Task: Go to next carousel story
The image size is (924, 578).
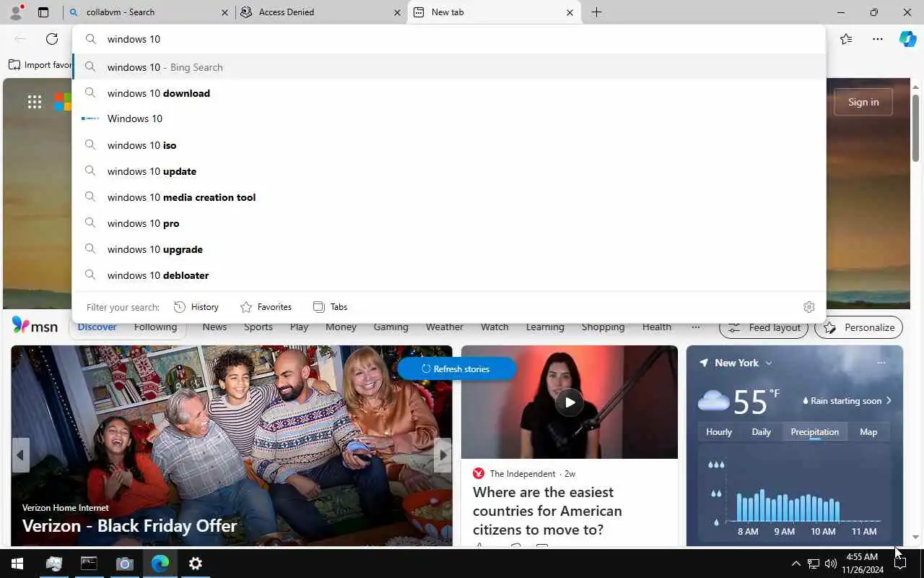Action: (x=443, y=455)
